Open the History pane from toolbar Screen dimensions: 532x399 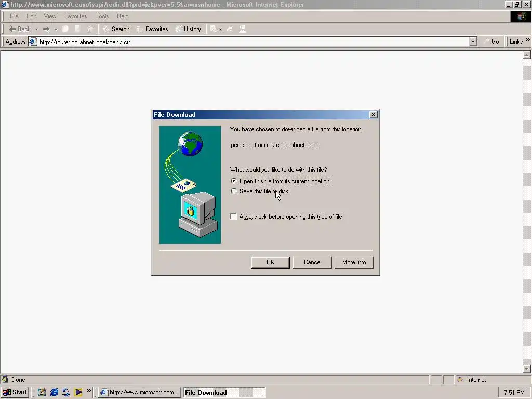pyautogui.click(x=188, y=29)
